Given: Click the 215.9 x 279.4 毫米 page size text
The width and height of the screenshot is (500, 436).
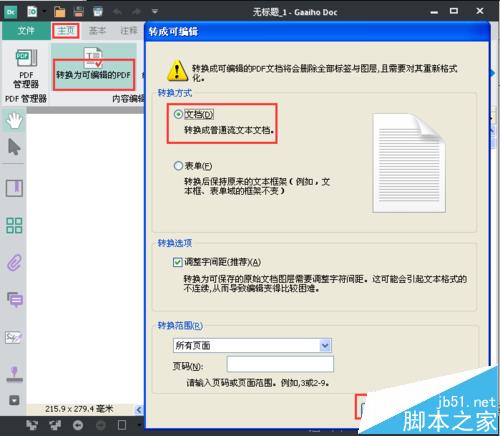Looking at the screenshot, I should (79, 409).
